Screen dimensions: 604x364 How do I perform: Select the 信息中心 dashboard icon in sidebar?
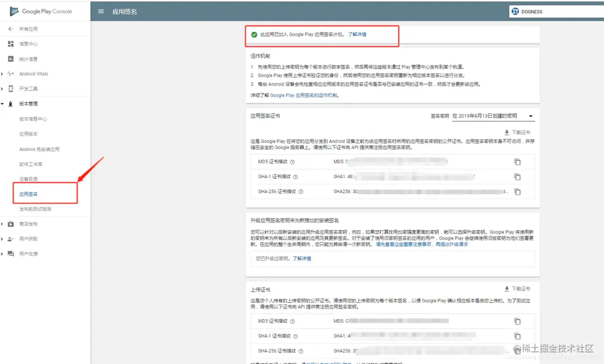pos(12,44)
